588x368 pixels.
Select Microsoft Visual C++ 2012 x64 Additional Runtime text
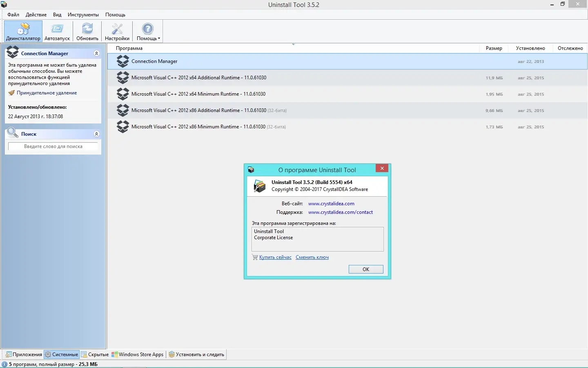pyautogui.click(x=199, y=78)
